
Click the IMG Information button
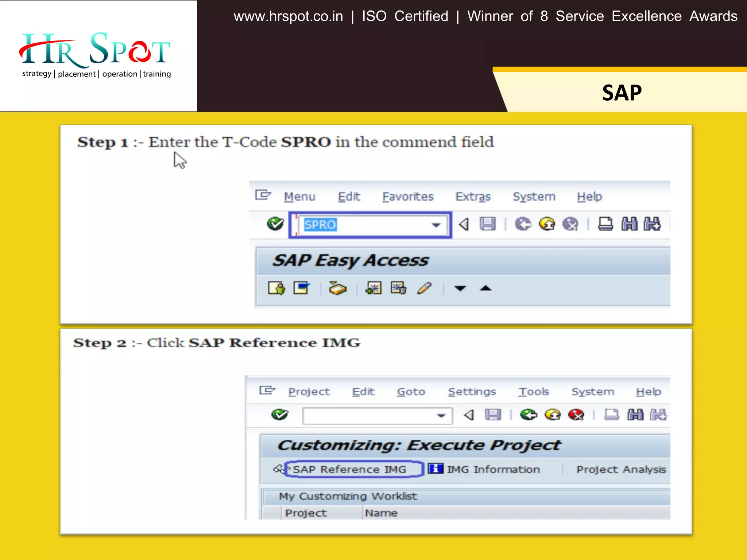click(484, 469)
